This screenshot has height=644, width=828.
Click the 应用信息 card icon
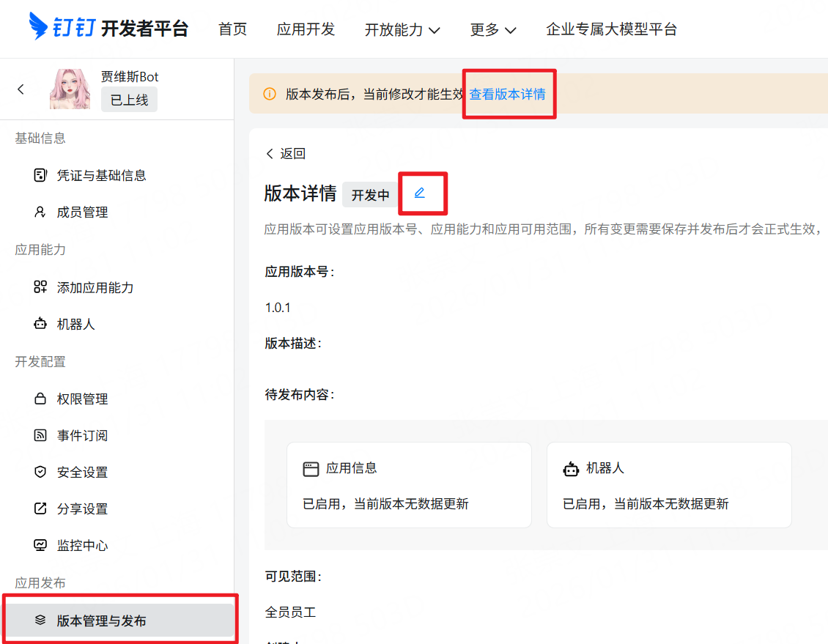click(311, 469)
